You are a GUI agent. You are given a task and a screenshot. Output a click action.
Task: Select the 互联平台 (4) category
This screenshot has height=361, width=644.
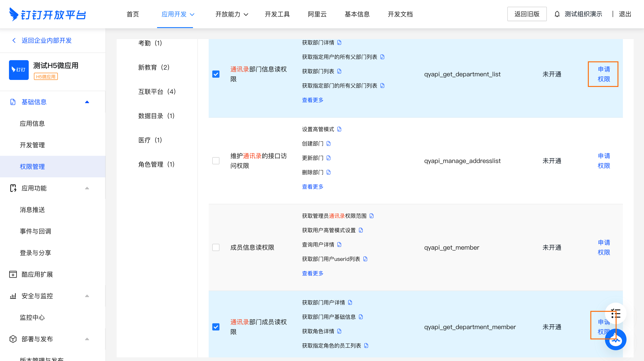tap(157, 92)
